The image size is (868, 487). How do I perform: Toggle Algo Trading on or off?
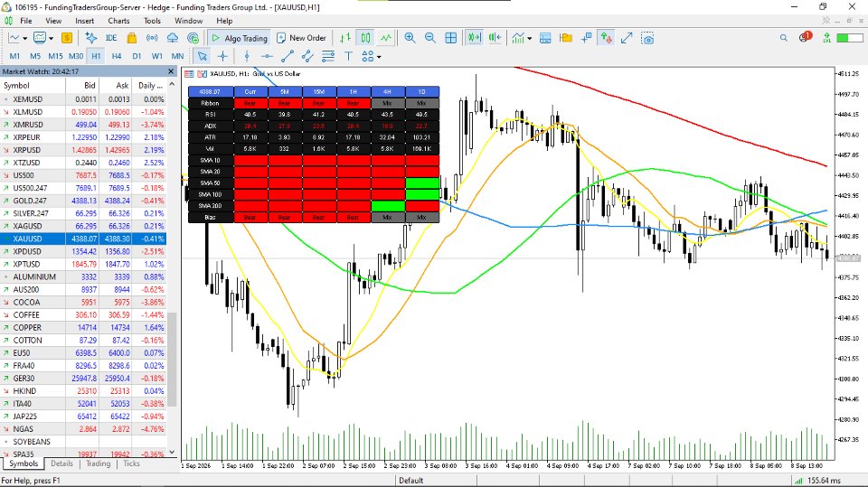pos(239,38)
